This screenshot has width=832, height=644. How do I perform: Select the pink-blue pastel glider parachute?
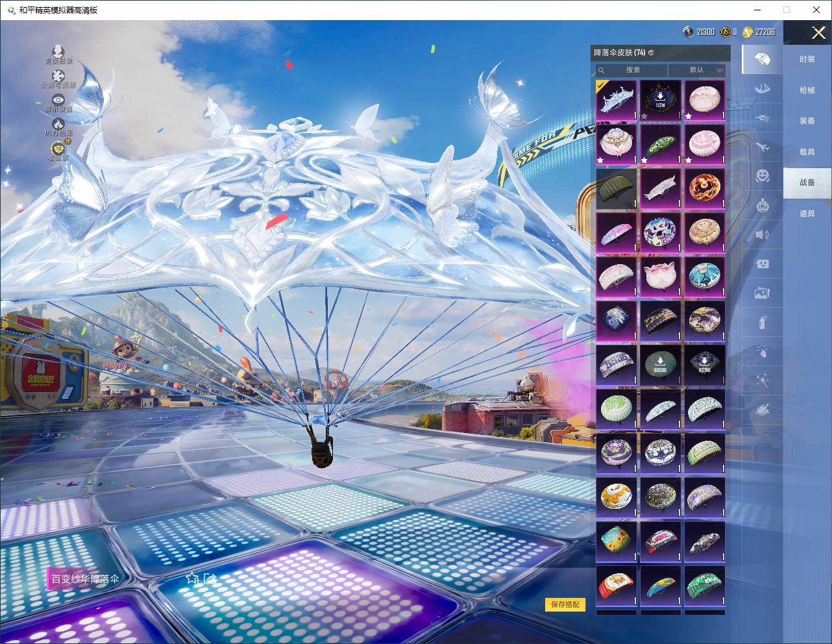617,233
